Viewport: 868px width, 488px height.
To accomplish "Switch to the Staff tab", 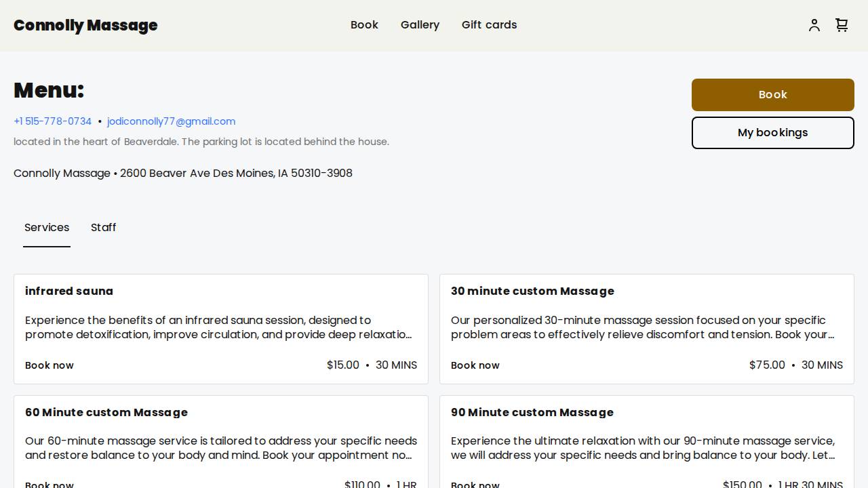I will (104, 228).
